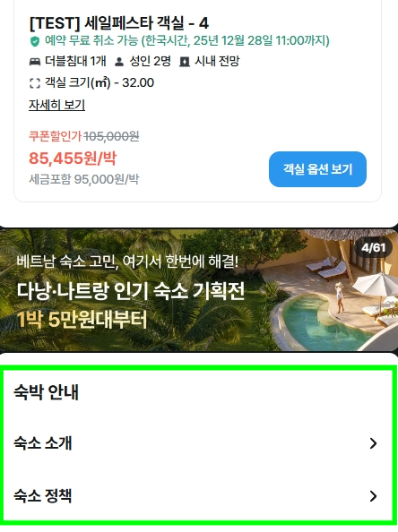Click the crossed-out 105,000원 original price
398x532 pixels.
point(111,136)
